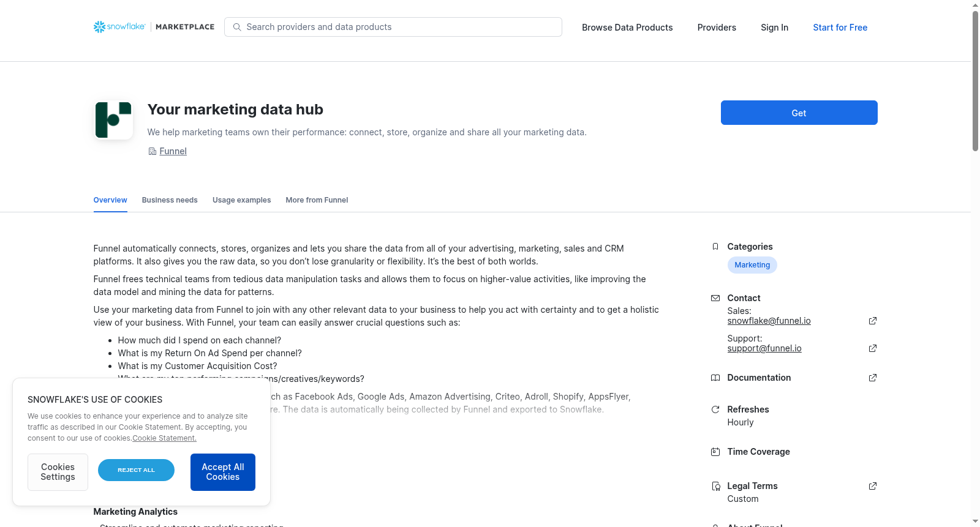The image size is (980, 527).
Task: Click the MARKETPLACE header label
Action: click(x=185, y=27)
